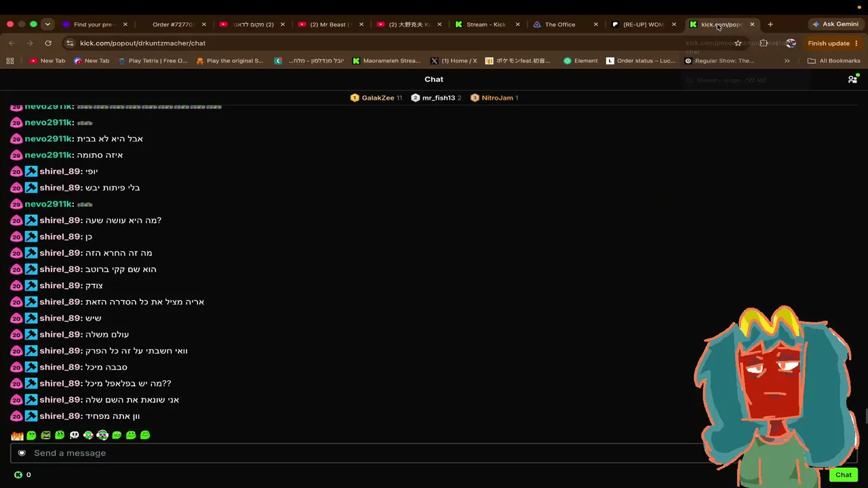This screenshot has width=868, height=488.
Task: Click the moderator badge beside shirel_89: יופי
Action: [x=31, y=171]
